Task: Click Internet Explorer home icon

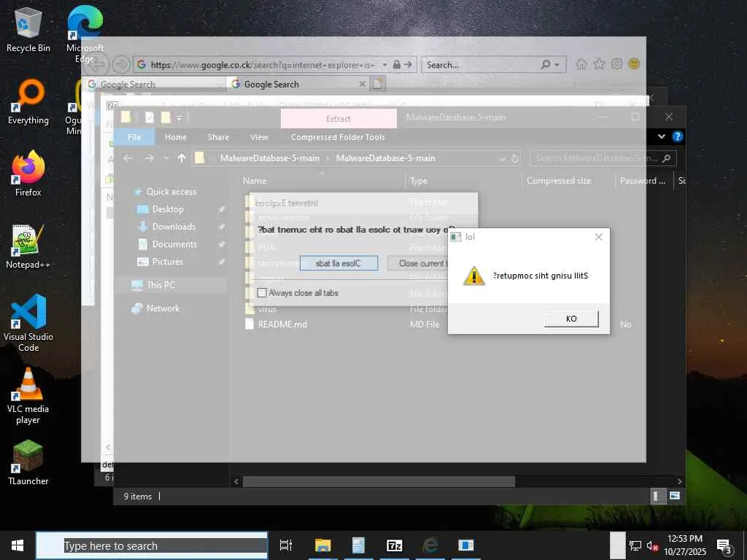Action: (581, 64)
